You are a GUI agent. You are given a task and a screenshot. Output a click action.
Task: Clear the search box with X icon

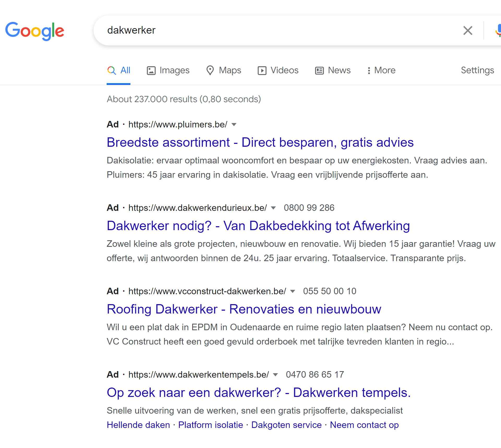(x=468, y=30)
